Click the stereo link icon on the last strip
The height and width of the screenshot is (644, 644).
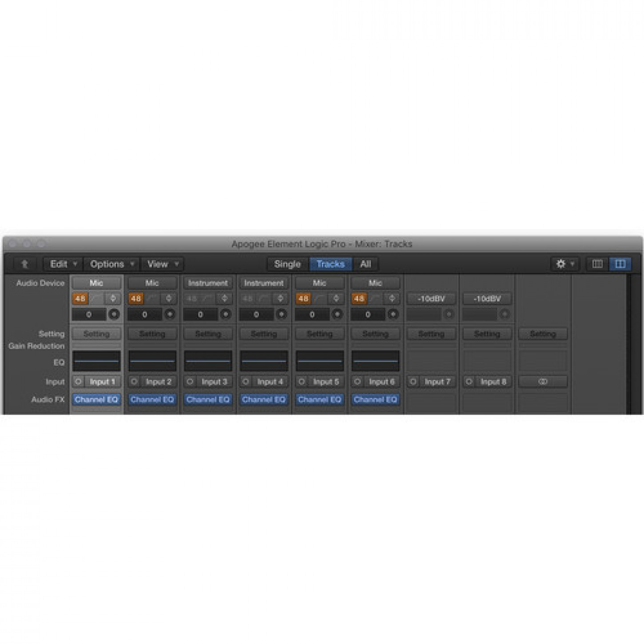pos(542,382)
